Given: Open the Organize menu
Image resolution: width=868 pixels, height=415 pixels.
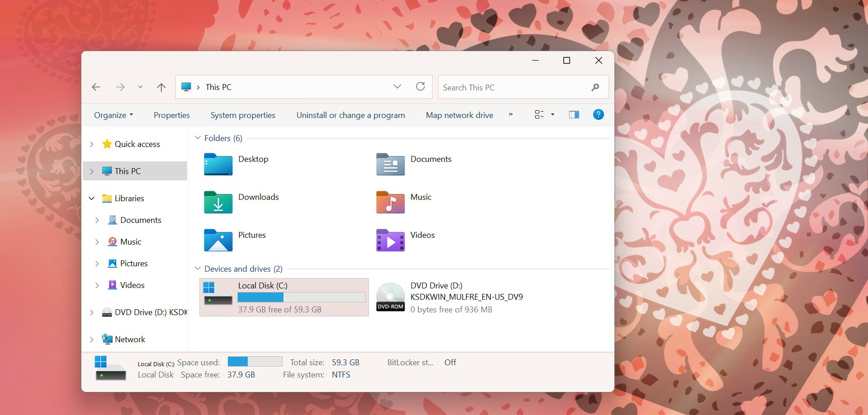Looking at the screenshot, I should [113, 115].
